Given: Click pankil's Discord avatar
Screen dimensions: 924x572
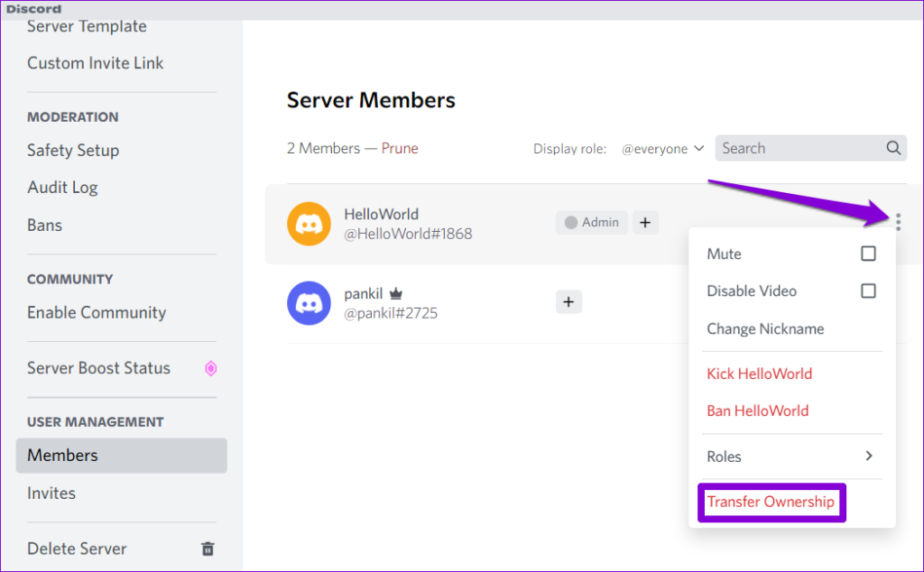Looking at the screenshot, I should tap(310, 301).
